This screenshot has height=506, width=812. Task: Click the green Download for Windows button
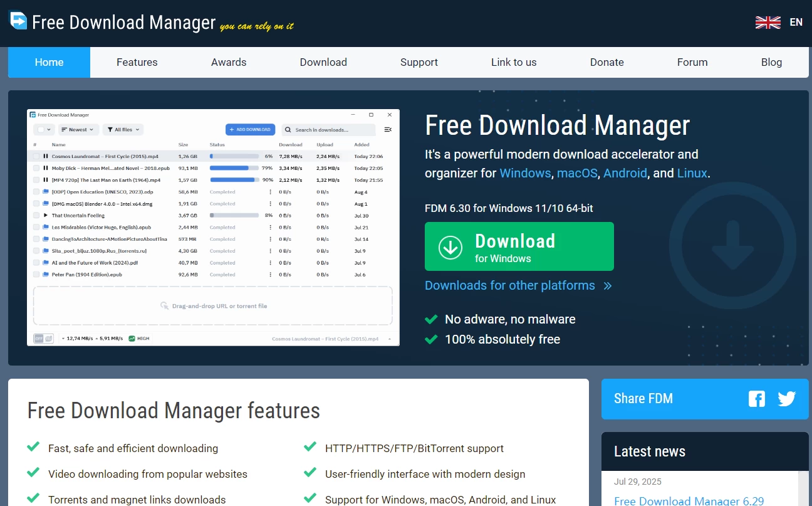click(x=519, y=246)
